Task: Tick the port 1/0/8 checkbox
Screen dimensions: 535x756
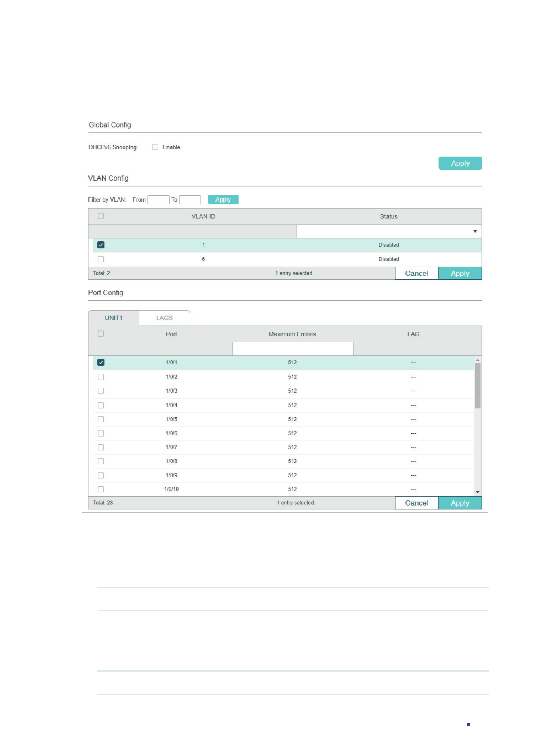Action: point(101,461)
